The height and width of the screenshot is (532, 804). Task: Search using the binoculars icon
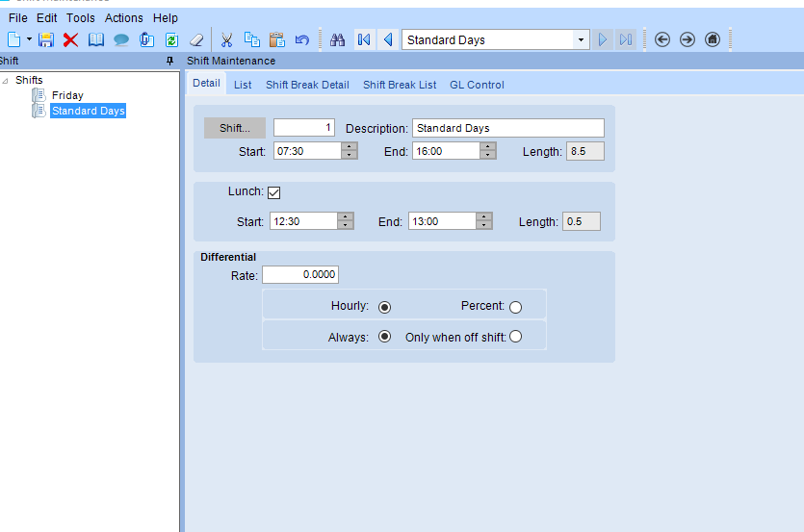(x=337, y=39)
